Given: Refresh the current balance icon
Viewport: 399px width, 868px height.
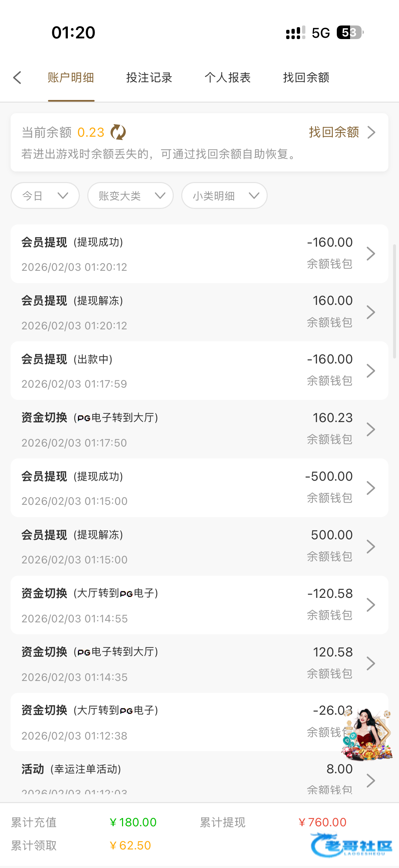Looking at the screenshot, I should [118, 132].
